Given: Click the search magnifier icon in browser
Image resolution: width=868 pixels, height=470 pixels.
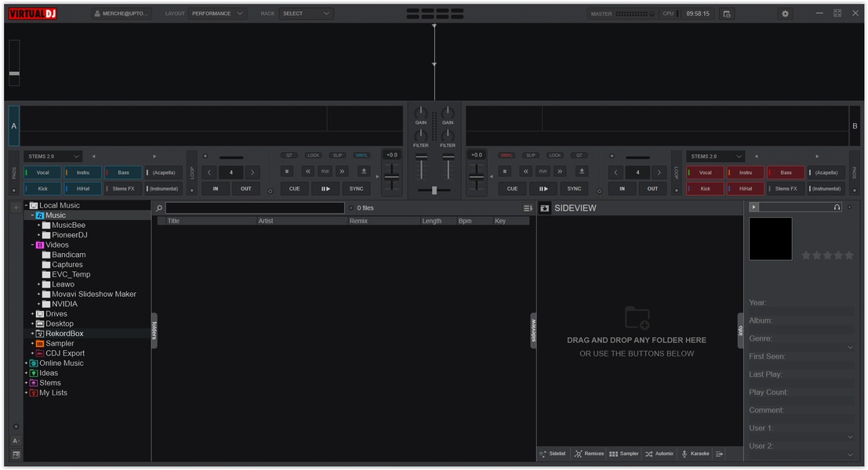Looking at the screenshot, I should point(159,208).
